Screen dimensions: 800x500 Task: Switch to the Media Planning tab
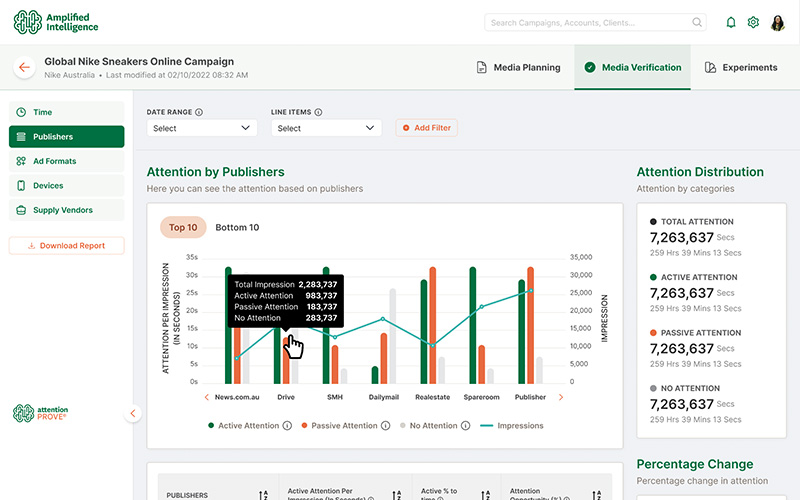[x=518, y=67]
